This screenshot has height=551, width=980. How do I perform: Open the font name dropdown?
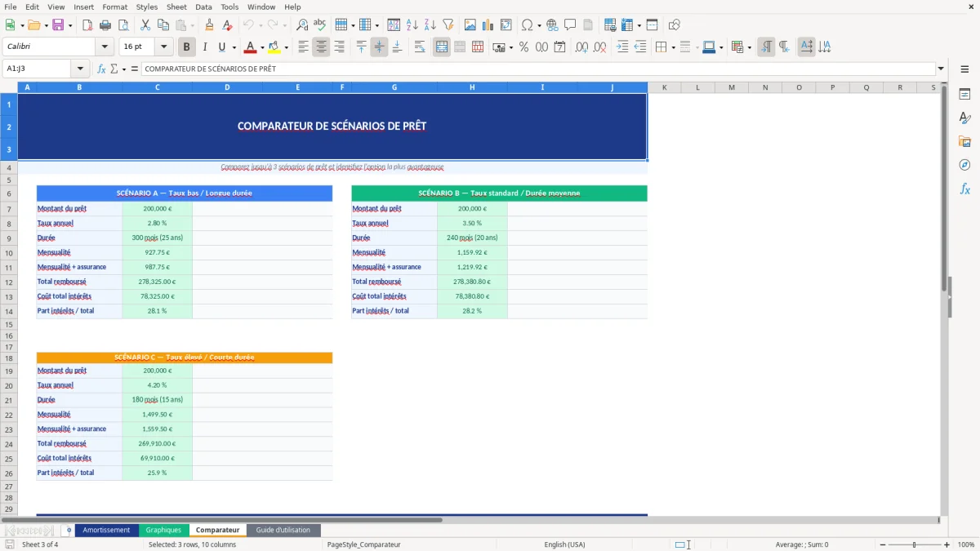[104, 47]
